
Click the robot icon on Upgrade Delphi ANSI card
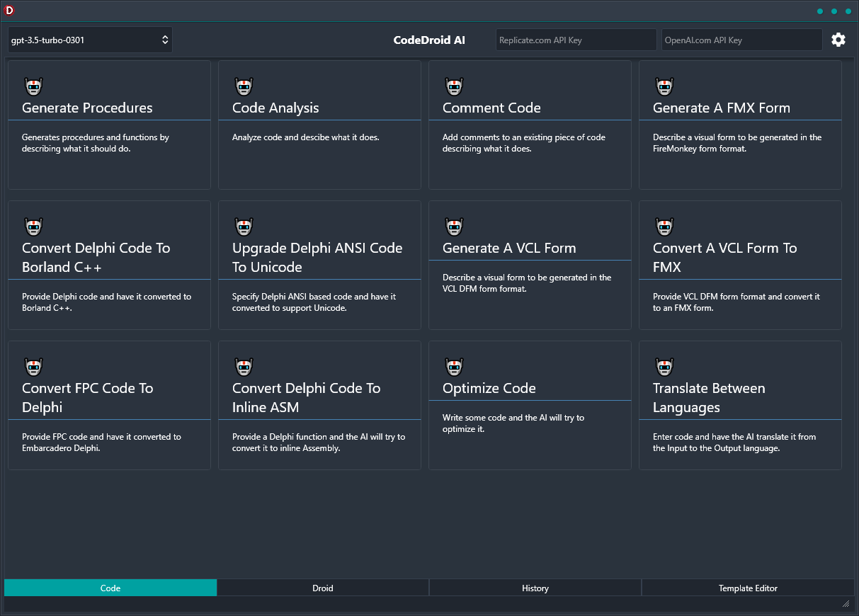pos(244,226)
